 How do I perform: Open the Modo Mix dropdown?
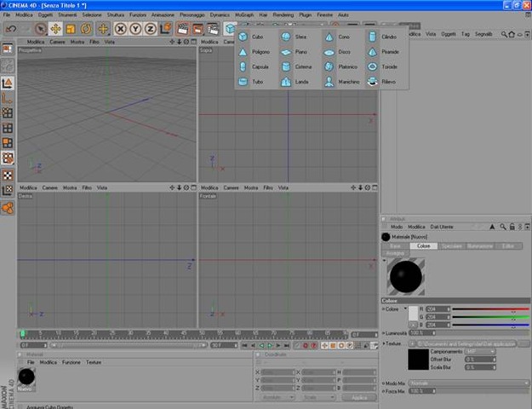point(469,383)
